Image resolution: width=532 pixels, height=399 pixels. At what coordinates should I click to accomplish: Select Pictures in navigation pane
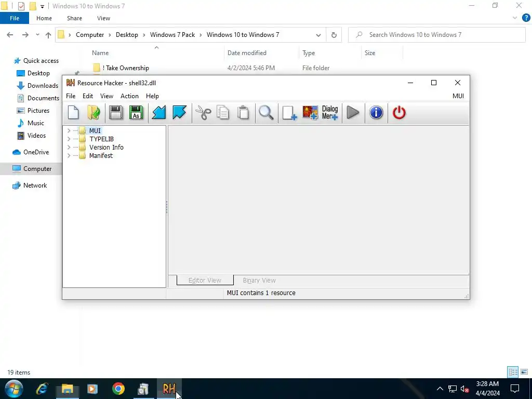pyautogui.click(x=38, y=111)
